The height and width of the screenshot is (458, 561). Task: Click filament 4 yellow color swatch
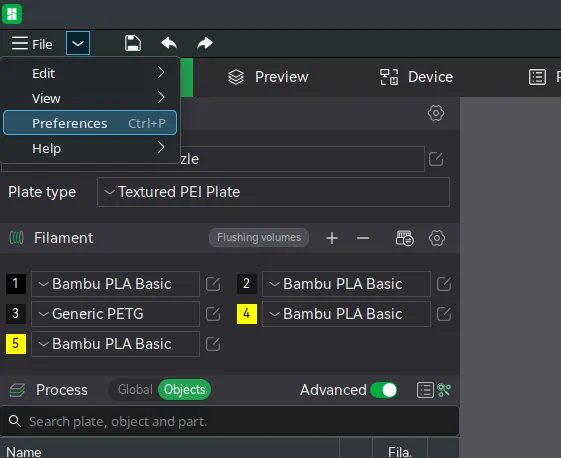click(x=247, y=314)
